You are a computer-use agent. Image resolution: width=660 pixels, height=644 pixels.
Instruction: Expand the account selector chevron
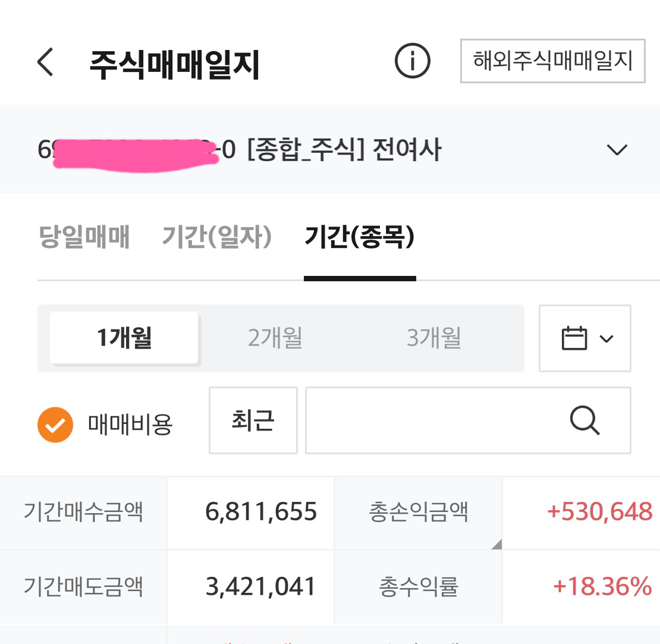pos(617,150)
